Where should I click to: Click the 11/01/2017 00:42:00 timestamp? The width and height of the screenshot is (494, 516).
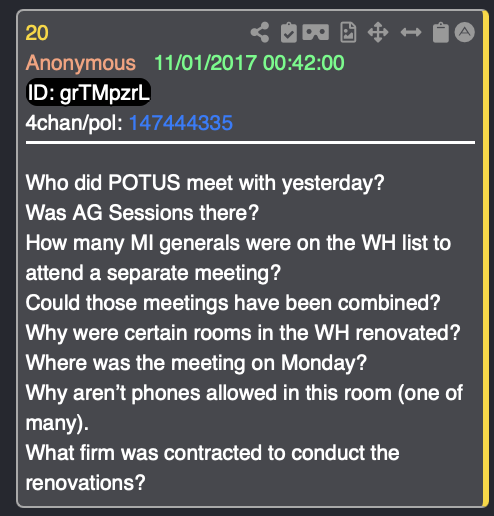249,63
